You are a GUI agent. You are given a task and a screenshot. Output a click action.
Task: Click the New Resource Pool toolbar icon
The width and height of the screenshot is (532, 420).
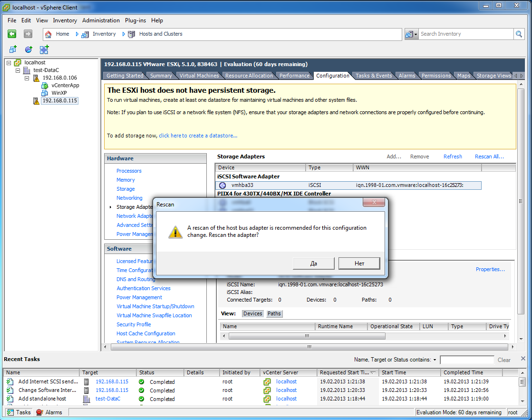coord(29,49)
